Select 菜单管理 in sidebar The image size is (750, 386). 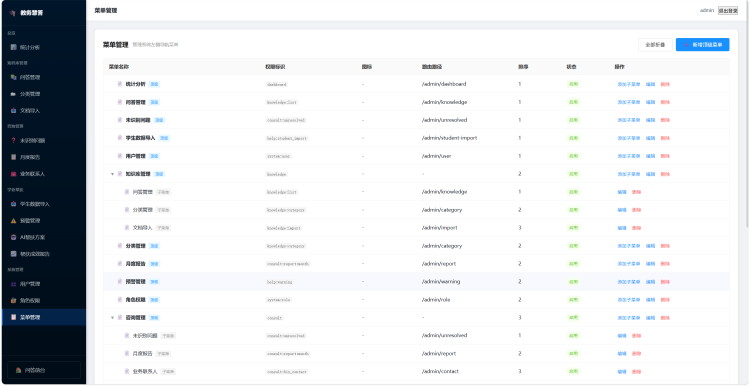click(44, 317)
